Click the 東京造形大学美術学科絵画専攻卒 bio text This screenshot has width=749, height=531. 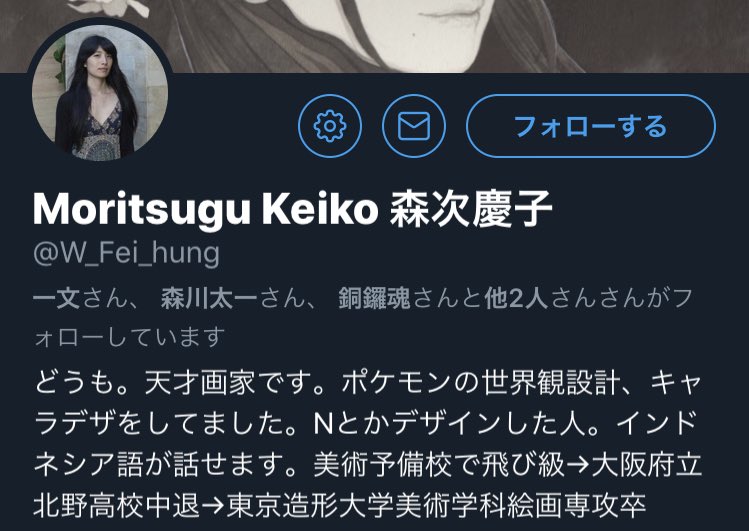tap(436, 505)
